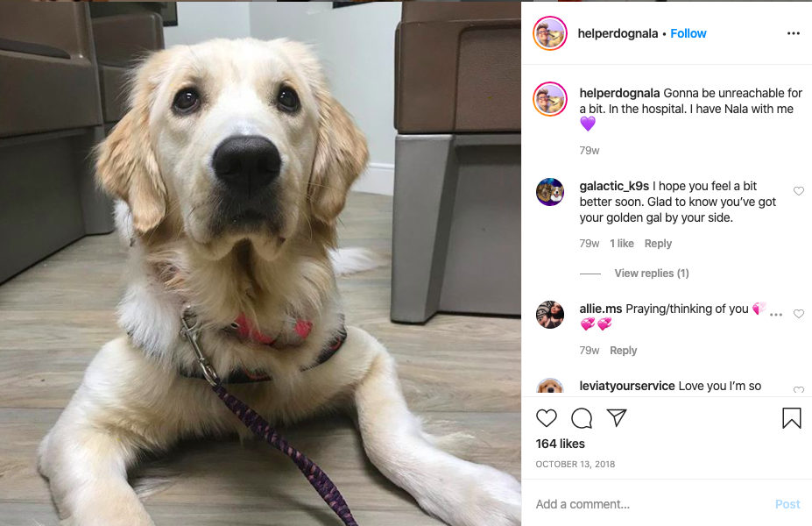Reply to the allie.ms comment
The width and height of the screenshot is (812, 526).
pyautogui.click(x=623, y=351)
